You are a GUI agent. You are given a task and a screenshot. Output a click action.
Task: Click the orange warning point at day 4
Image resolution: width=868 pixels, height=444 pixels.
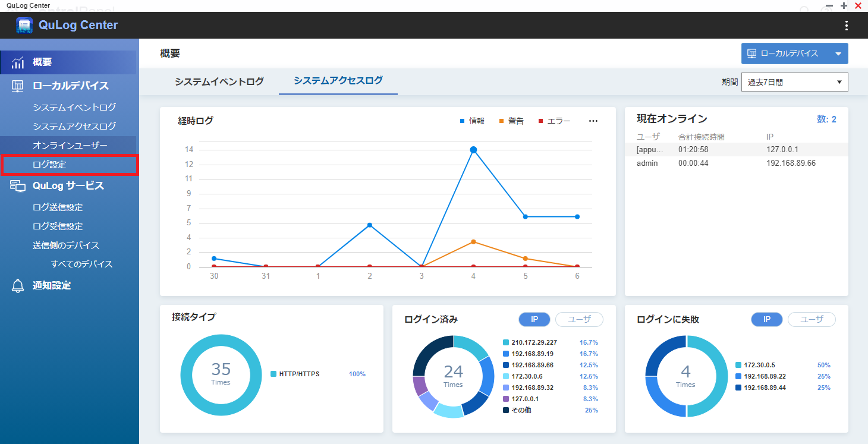coord(473,242)
